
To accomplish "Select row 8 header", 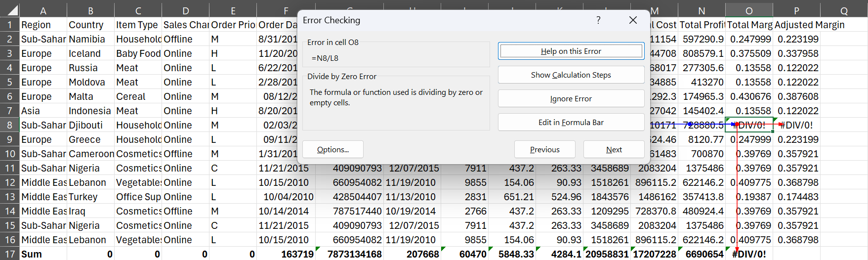I will pyautogui.click(x=10, y=125).
